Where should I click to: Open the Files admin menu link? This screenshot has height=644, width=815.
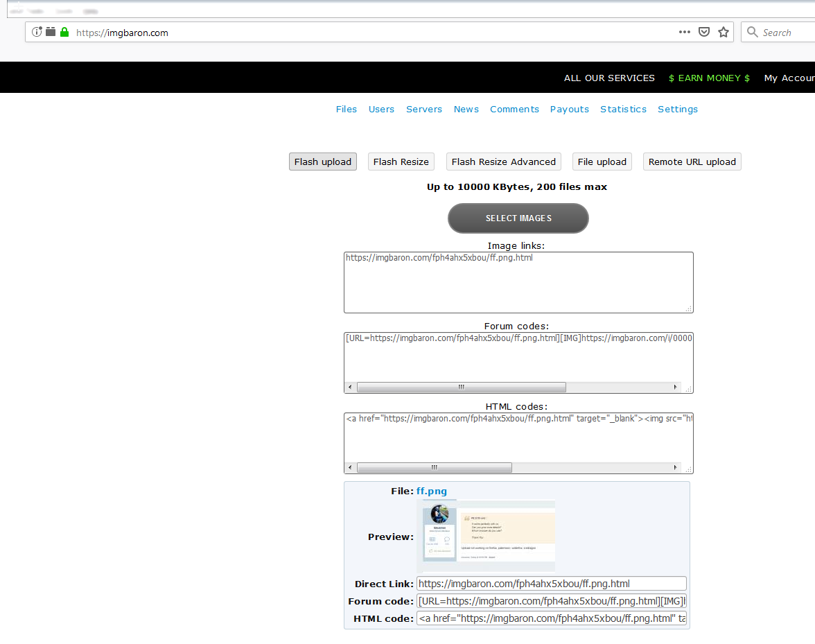point(347,109)
